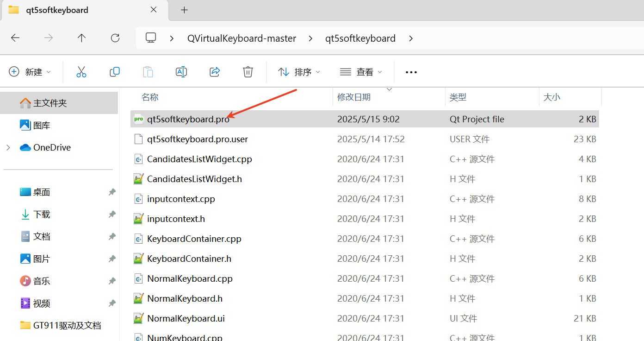Click the qt5softkeyboard.pro.user file icon

[x=138, y=139]
